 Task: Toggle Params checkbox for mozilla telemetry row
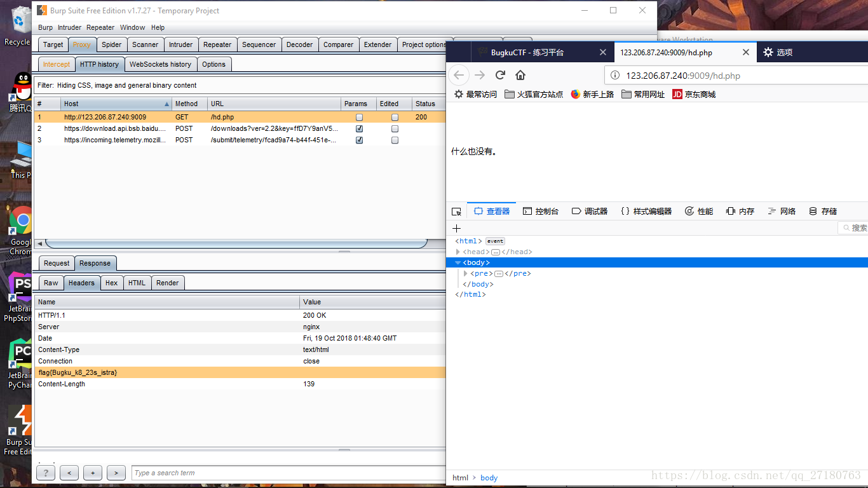pyautogui.click(x=360, y=140)
